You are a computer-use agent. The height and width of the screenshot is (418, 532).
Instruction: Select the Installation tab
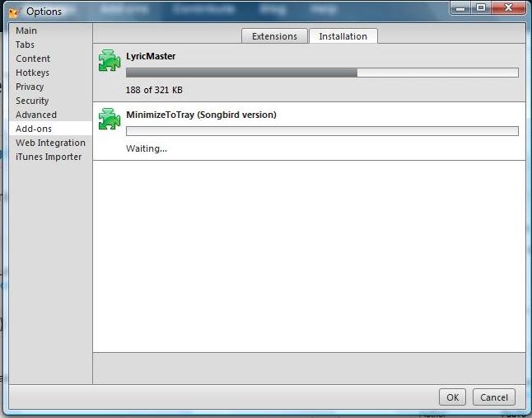343,36
